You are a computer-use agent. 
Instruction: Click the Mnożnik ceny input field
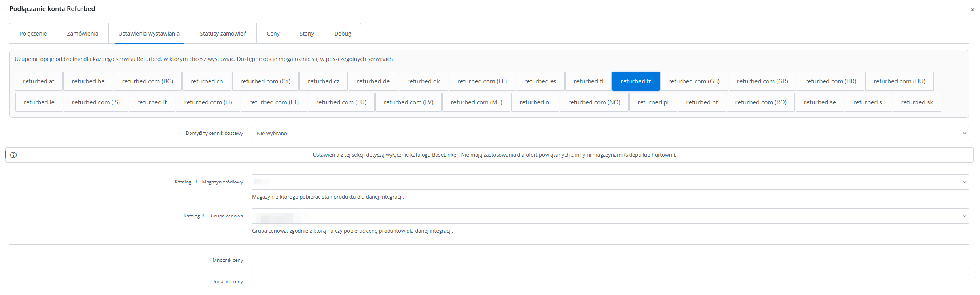(x=610, y=261)
